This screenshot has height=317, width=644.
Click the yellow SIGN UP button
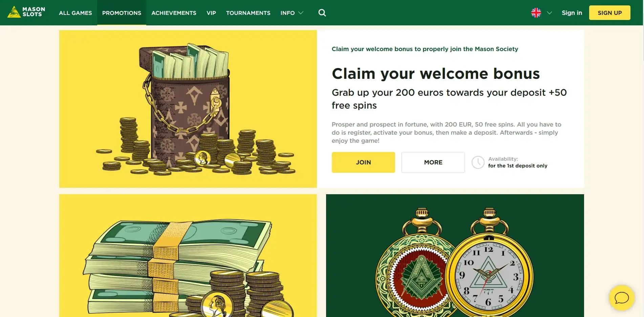pos(610,13)
